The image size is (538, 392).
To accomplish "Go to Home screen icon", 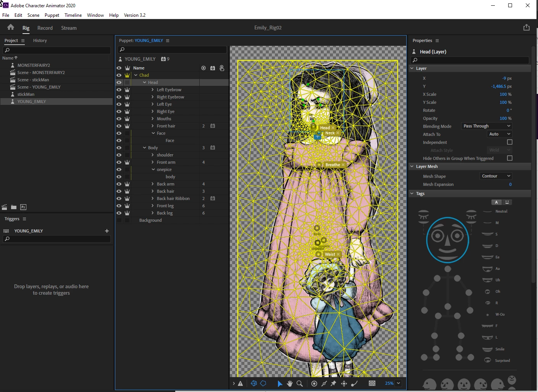I will click(11, 27).
